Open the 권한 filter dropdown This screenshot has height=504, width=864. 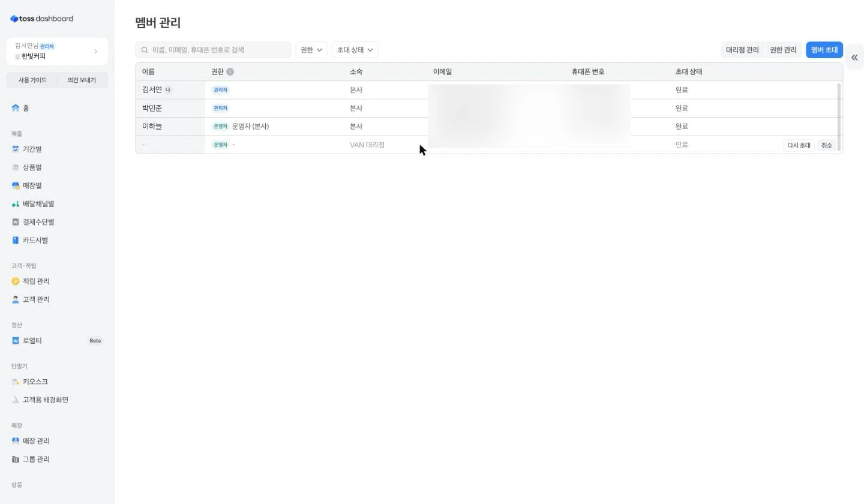[311, 50]
